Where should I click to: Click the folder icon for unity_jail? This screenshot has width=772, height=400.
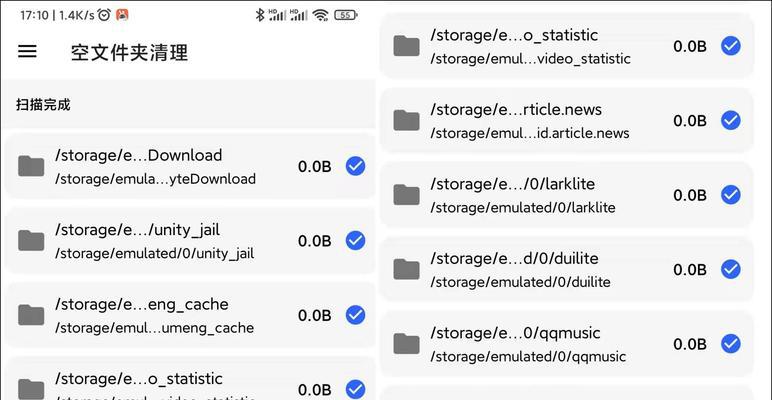pyautogui.click(x=31, y=240)
